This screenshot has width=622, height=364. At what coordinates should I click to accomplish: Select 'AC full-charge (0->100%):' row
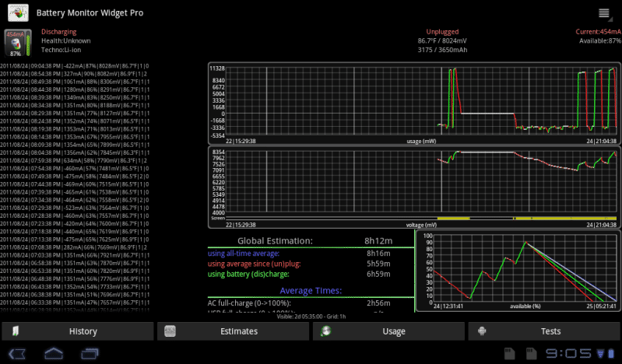point(249,303)
